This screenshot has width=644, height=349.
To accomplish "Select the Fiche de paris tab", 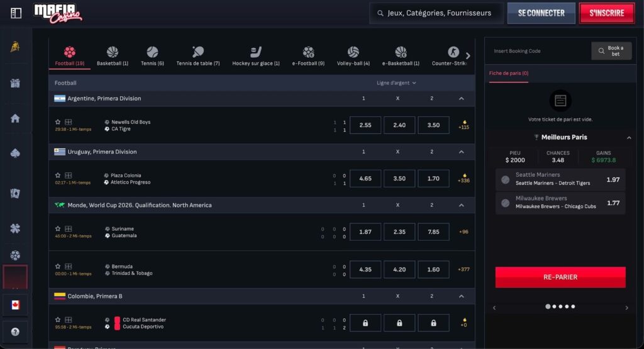I will [x=509, y=74].
